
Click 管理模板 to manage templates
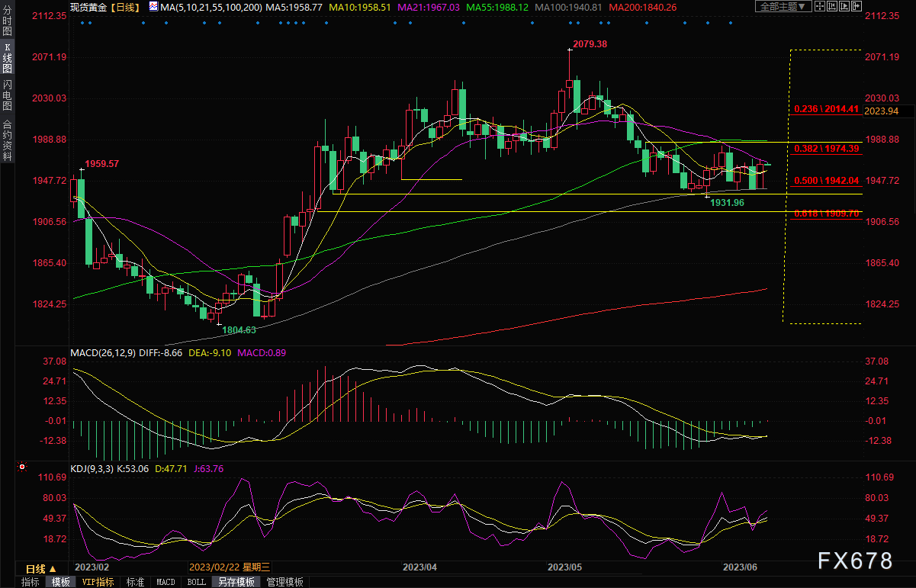(284, 582)
